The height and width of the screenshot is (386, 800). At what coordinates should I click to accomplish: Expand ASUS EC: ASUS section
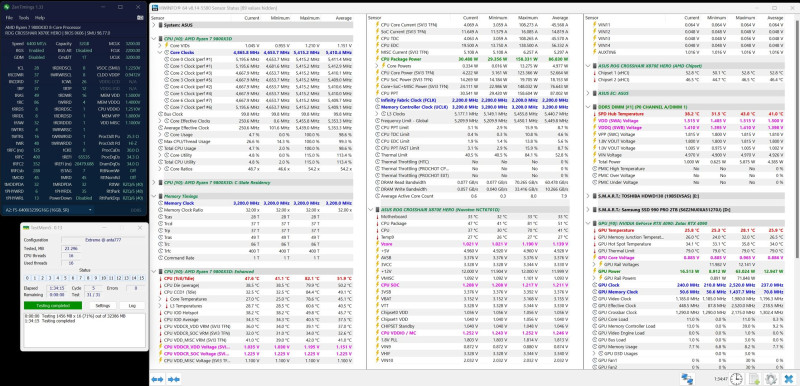(588, 93)
